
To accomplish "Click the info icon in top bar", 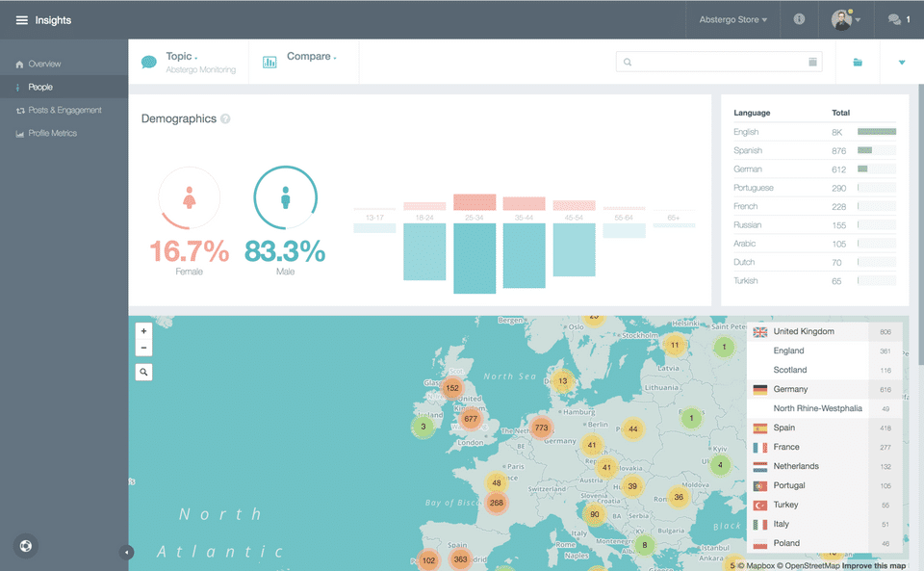I will (799, 19).
